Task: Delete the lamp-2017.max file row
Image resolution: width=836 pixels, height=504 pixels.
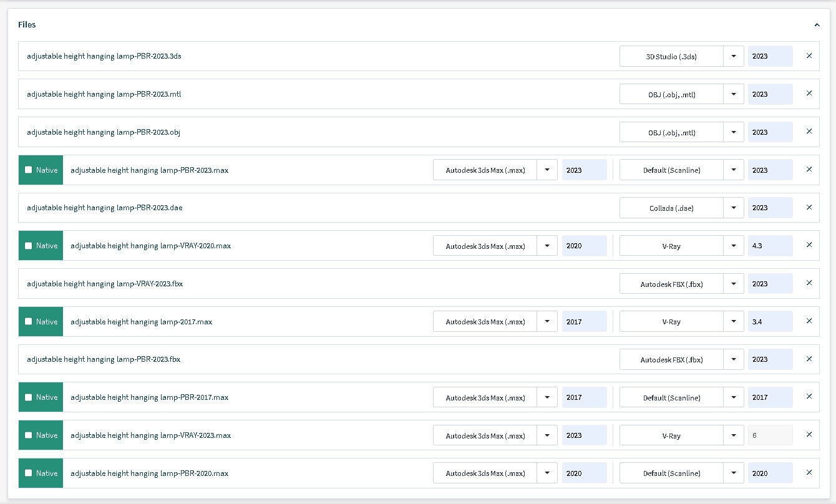Action: [x=809, y=321]
